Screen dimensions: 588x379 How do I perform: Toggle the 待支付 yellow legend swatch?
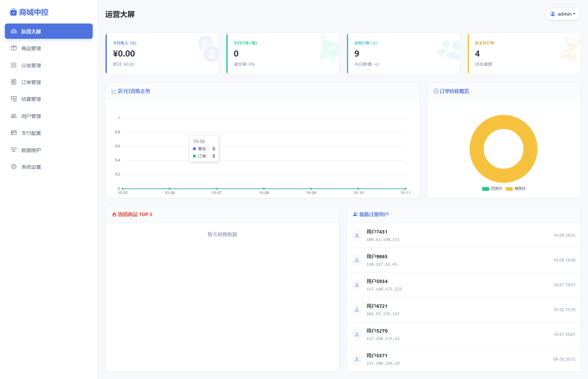coord(509,189)
